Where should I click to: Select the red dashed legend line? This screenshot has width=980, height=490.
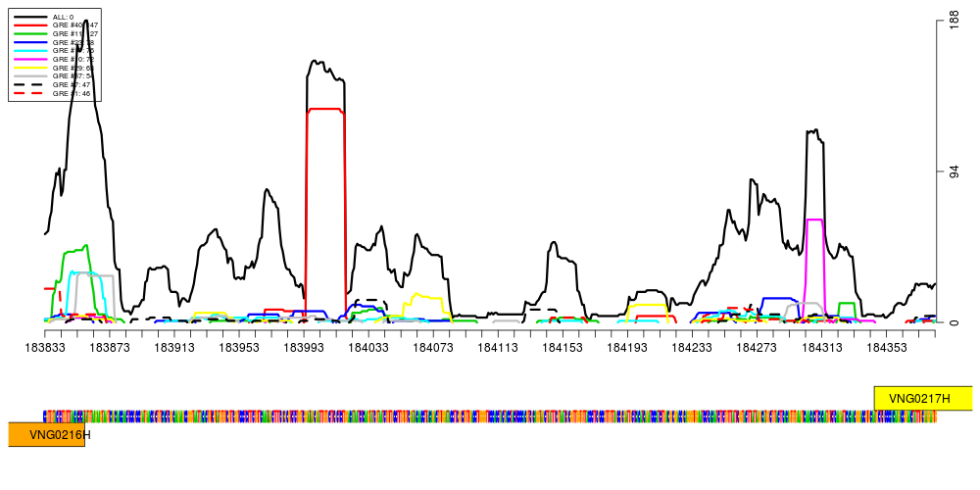(x=28, y=93)
